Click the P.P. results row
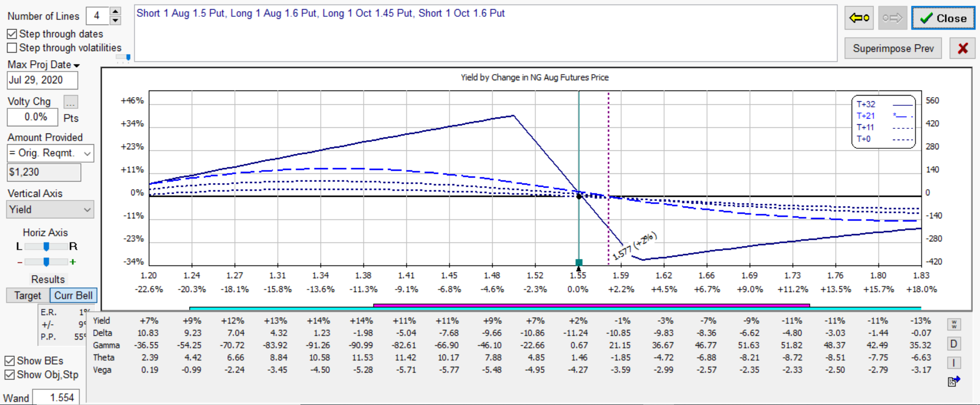980x405 pixels. pyautogui.click(x=64, y=336)
